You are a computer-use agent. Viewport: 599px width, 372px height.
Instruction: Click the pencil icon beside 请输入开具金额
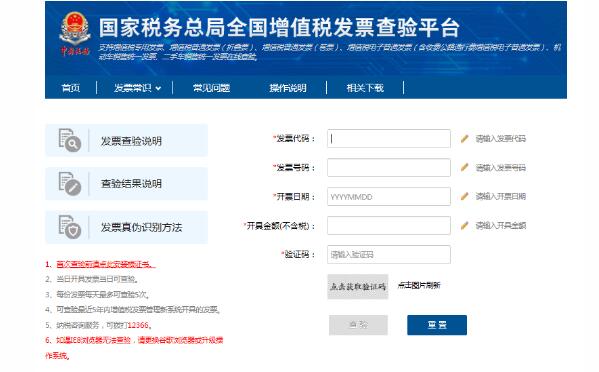pos(464,225)
